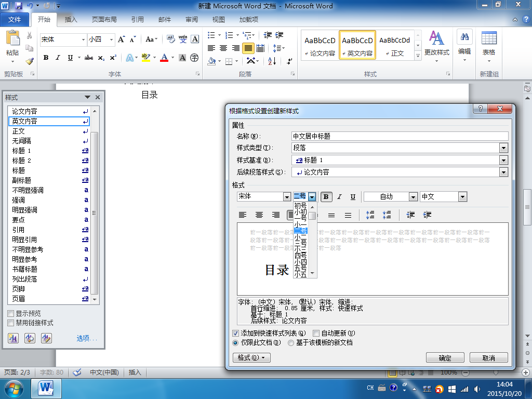Open 后续段落样式 dropdown
The width and height of the screenshot is (532, 399).
click(503, 172)
